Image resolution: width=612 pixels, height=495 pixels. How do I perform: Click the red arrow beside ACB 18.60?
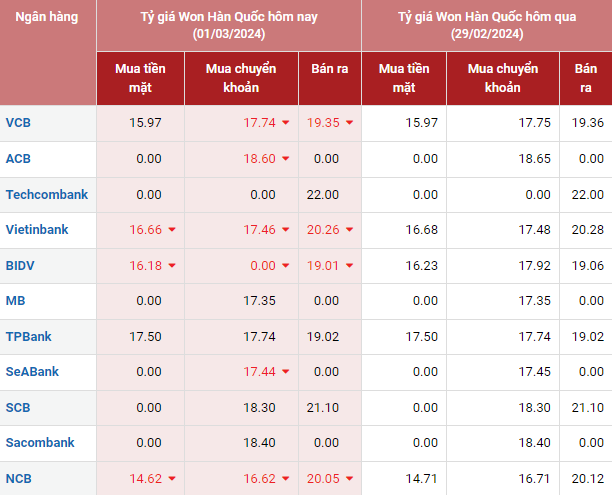coord(285,159)
